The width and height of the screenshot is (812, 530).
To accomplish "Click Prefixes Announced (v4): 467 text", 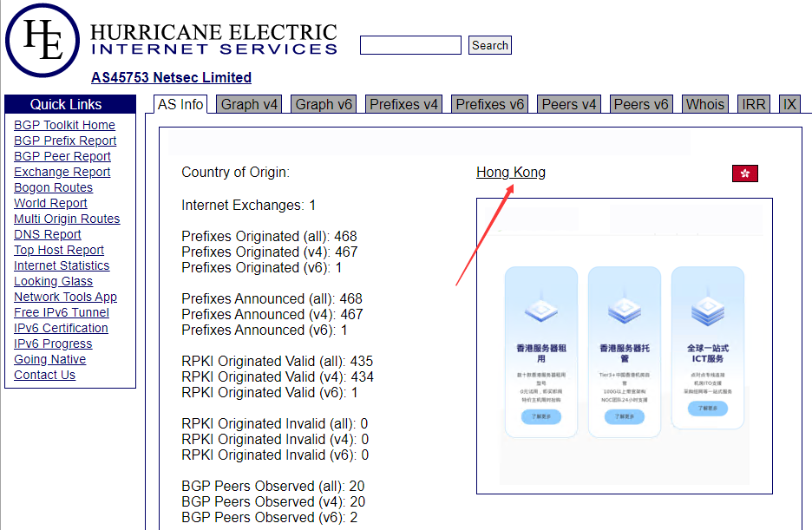I will 272,314.
